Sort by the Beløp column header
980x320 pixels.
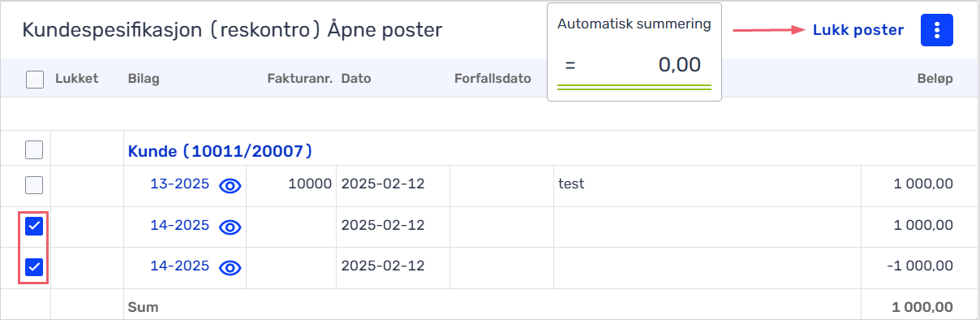tap(936, 79)
